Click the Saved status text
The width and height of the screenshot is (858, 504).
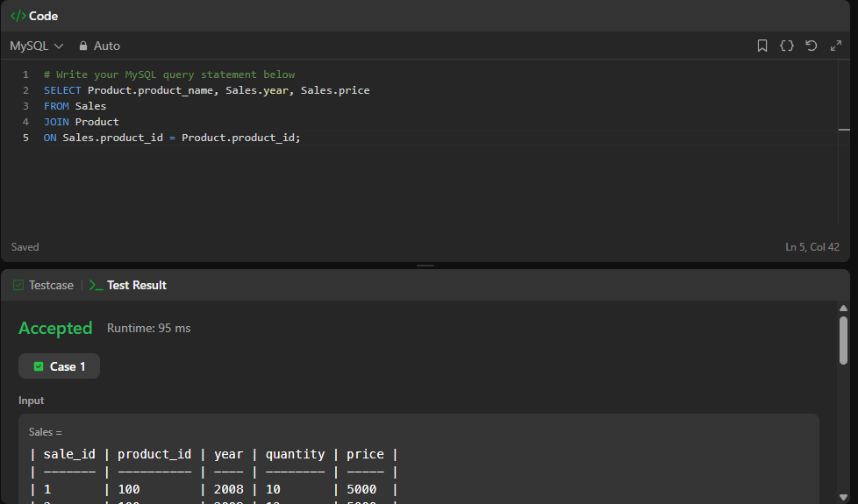[25, 247]
